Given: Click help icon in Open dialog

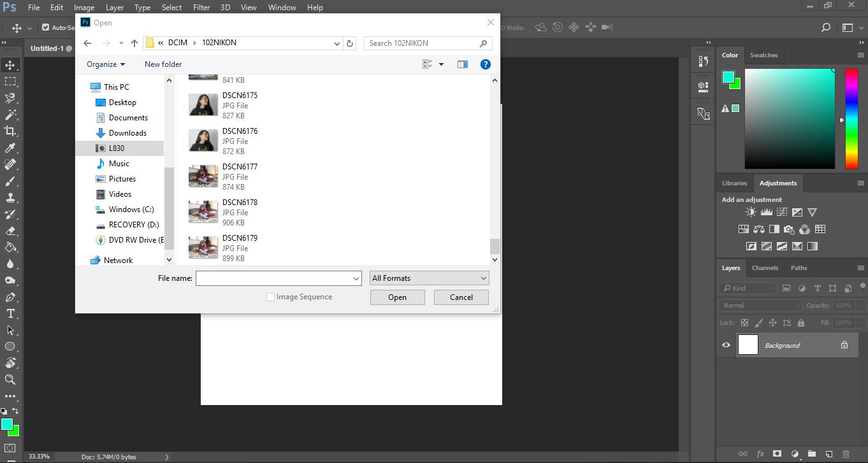Looking at the screenshot, I should point(485,64).
